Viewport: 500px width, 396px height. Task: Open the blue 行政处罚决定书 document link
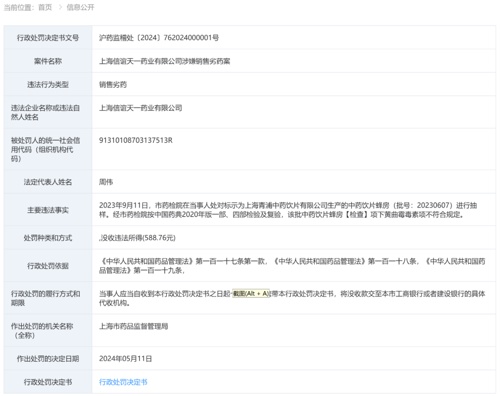[123, 382]
